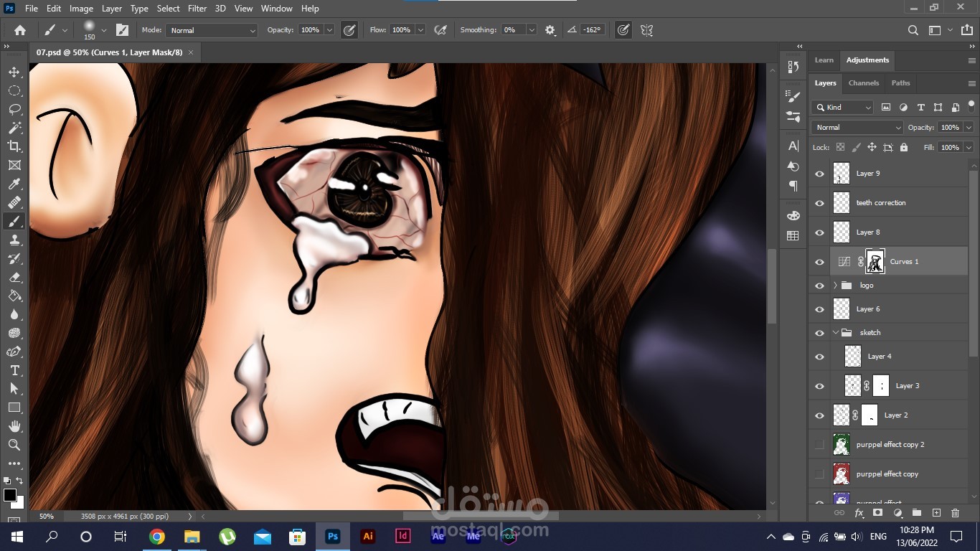This screenshot has width=980, height=551.
Task: Click the background color swatch
Action: tap(19, 503)
